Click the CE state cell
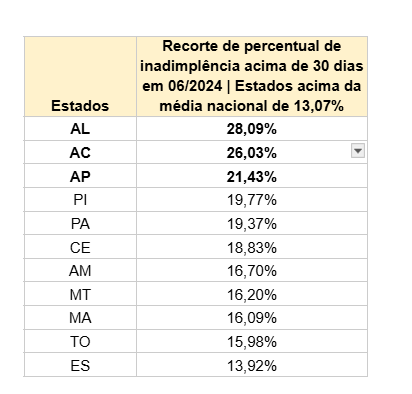This screenshot has width=412, height=394. (80, 247)
